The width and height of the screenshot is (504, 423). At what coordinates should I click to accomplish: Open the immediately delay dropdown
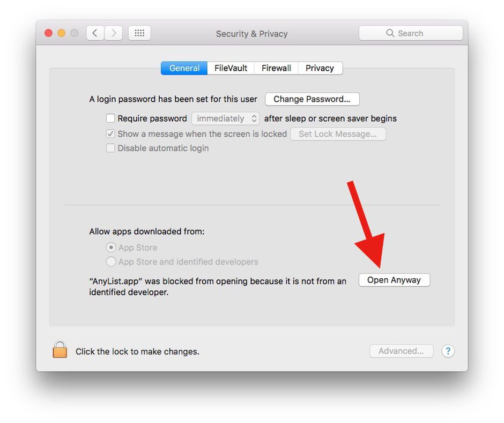pyautogui.click(x=225, y=118)
